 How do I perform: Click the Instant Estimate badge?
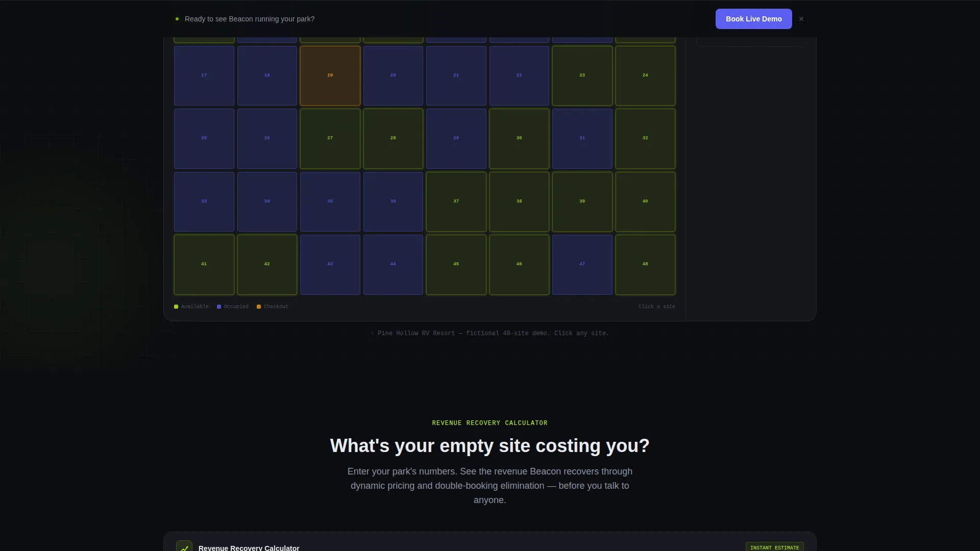coord(775,547)
